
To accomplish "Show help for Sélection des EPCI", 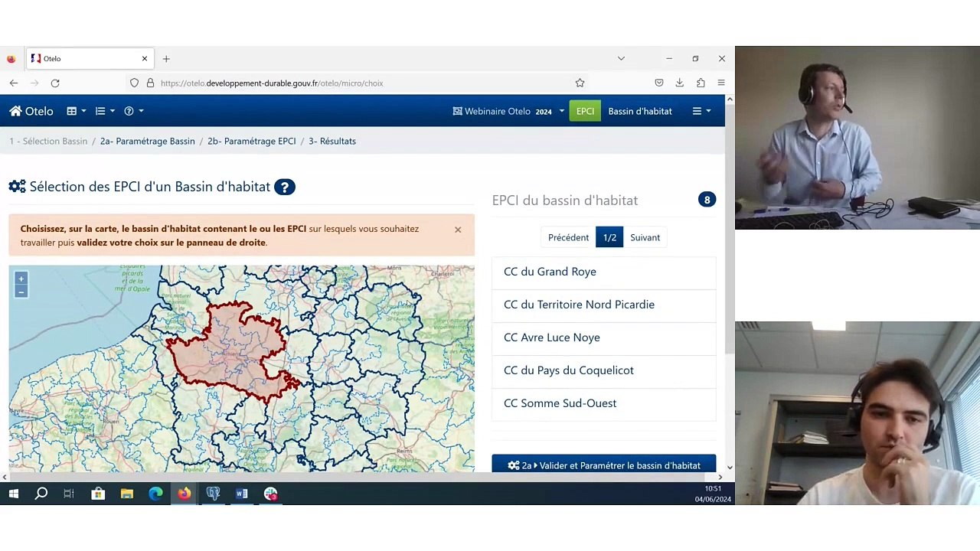I will click(x=284, y=187).
